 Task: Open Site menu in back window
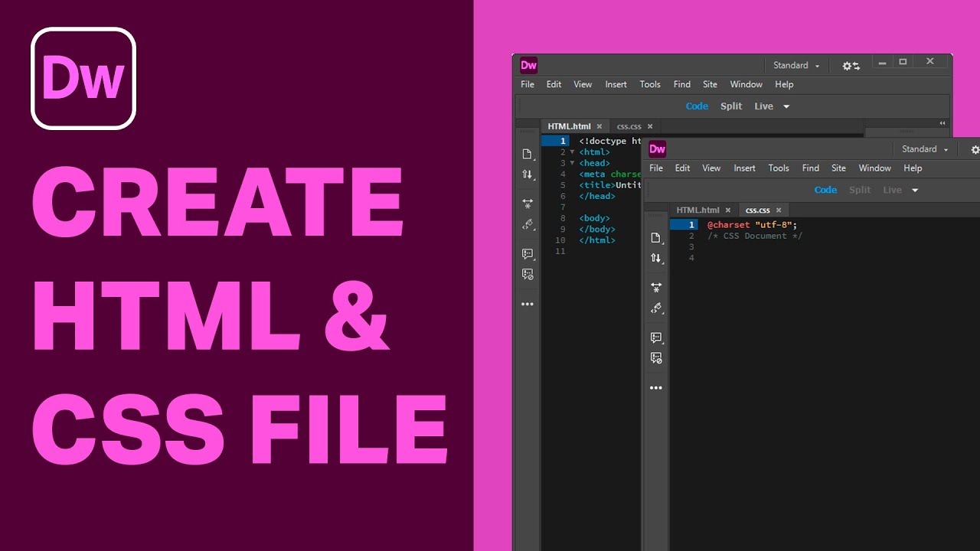(x=710, y=85)
